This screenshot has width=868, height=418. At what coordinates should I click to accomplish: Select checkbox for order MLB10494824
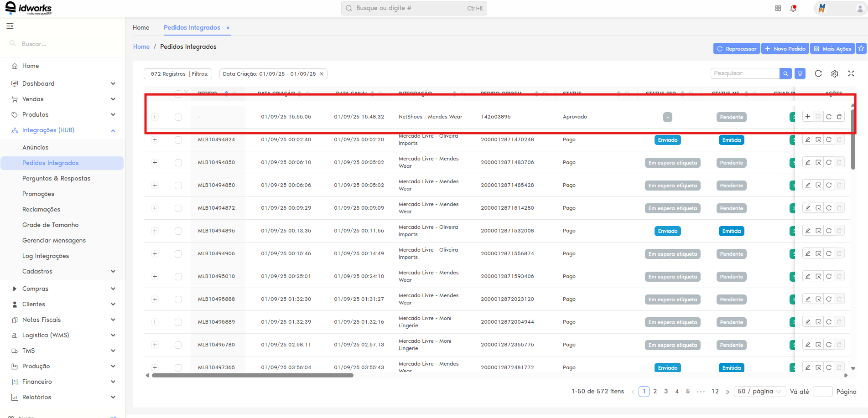click(178, 140)
